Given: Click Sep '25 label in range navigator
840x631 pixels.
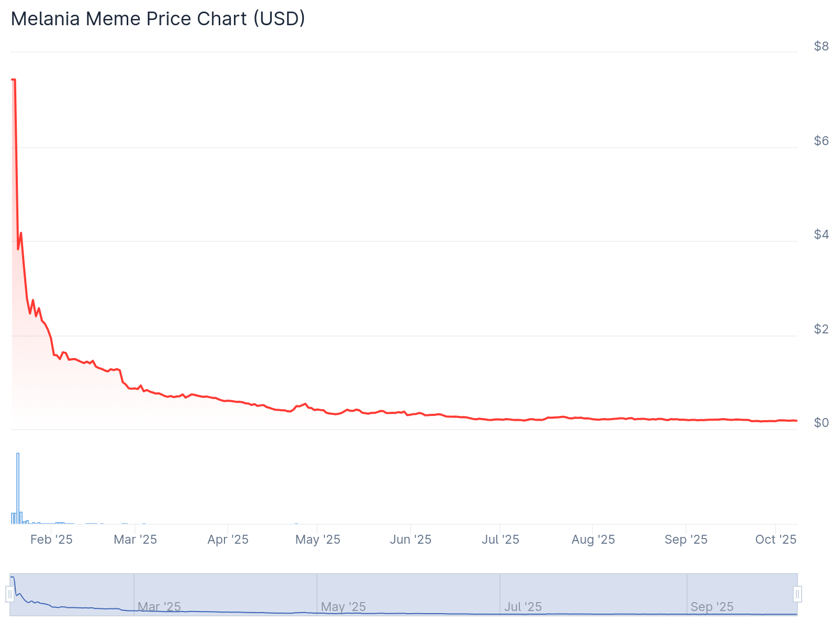Looking at the screenshot, I should [x=712, y=607].
